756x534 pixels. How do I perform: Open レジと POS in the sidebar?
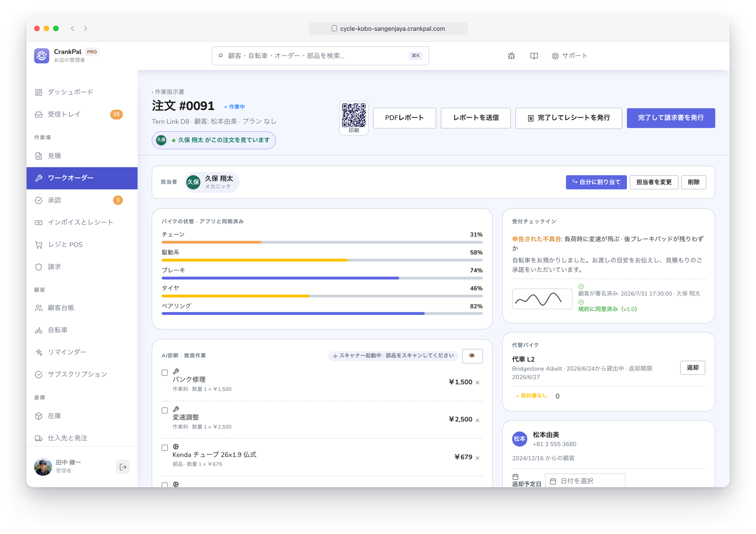click(x=82, y=245)
